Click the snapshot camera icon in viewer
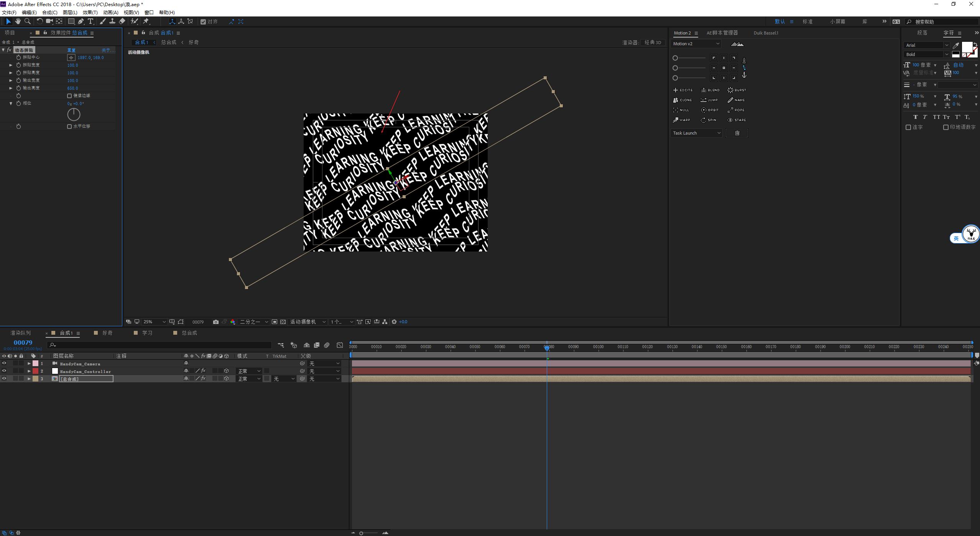Viewport: 980px width, 536px height. pos(215,322)
